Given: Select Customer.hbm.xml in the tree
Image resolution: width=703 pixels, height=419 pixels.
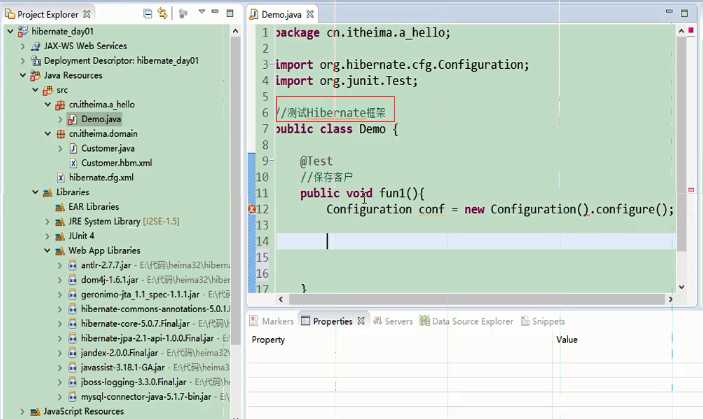Looking at the screenshot, I should 117,163.
